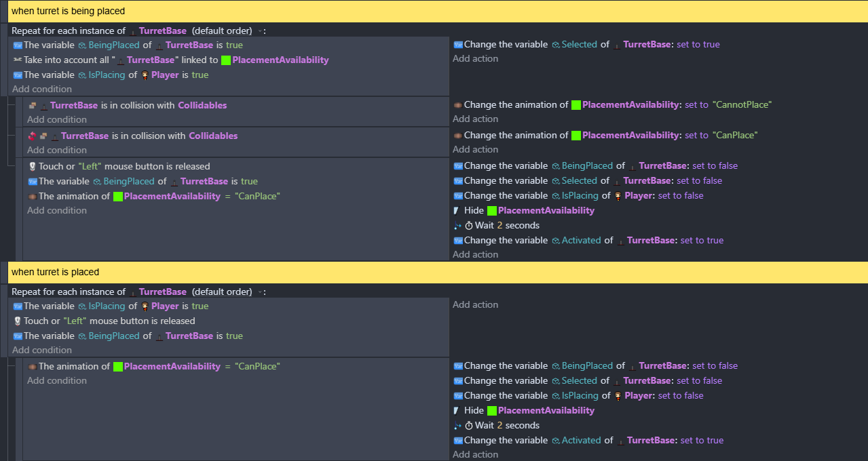
Task: Click the collision icon of the first, non-inverted collision condition
Action: tap(32, 105)
